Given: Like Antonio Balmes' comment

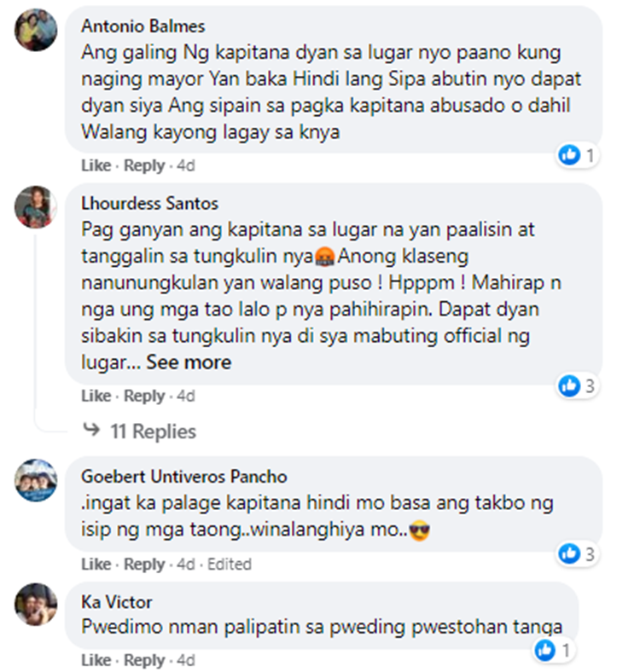Looking at the screenshot, I should pyautogui.click(x=96, y=165).
